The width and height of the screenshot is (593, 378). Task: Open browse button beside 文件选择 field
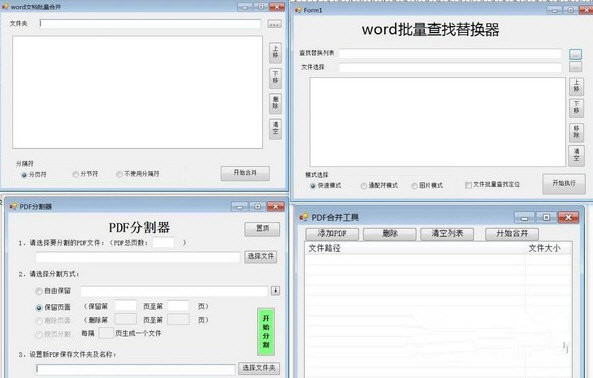coord(575,67)
